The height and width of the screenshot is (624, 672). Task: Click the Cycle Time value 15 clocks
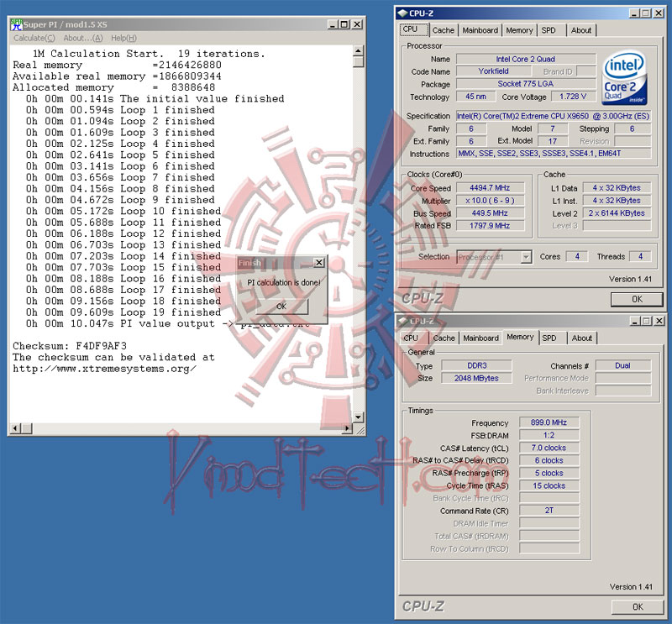[549, 485]
